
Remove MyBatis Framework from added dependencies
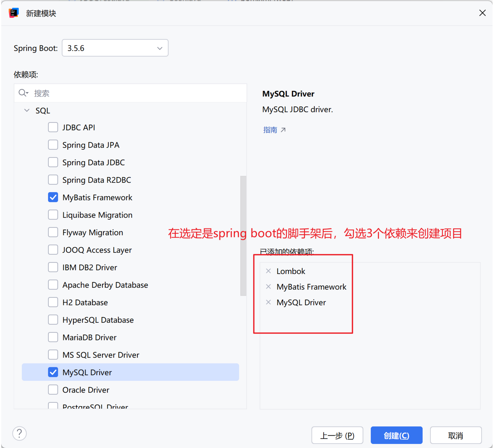pyautogui.click(x=268, y=287)
